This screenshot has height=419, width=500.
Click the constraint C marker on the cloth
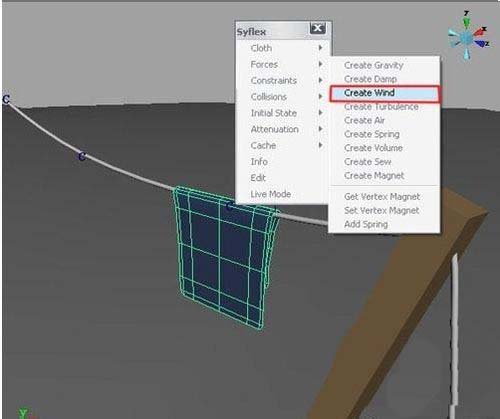pos(229,206)
